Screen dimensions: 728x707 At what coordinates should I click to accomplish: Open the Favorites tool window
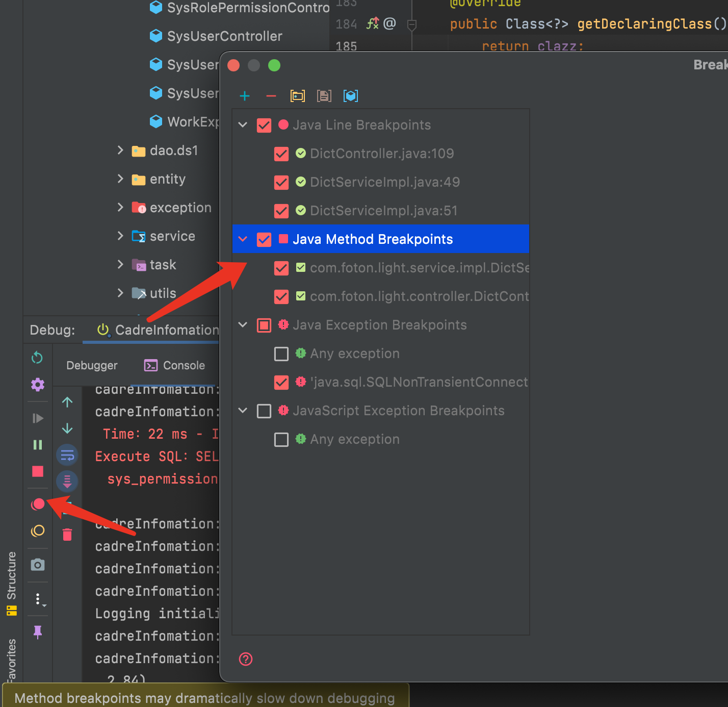(x=11, y=660)
